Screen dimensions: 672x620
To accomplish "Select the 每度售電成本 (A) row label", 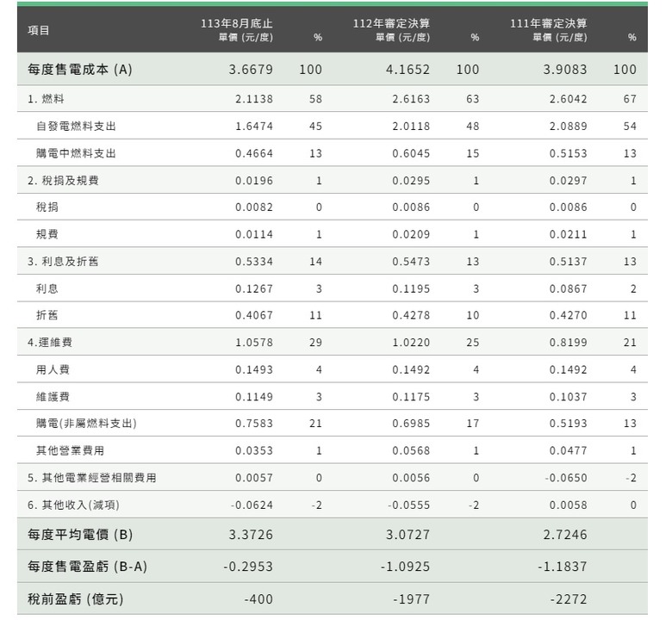I will (80, 70).
